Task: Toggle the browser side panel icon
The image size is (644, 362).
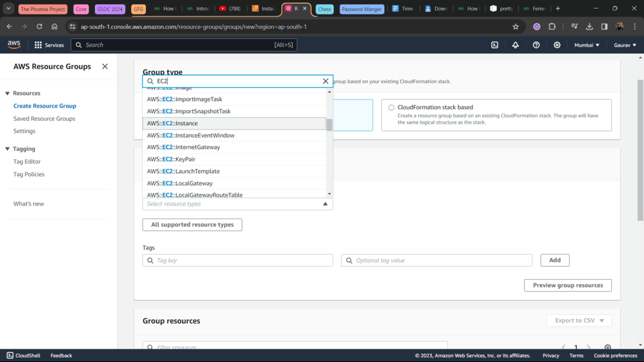Action: (604, 26)
